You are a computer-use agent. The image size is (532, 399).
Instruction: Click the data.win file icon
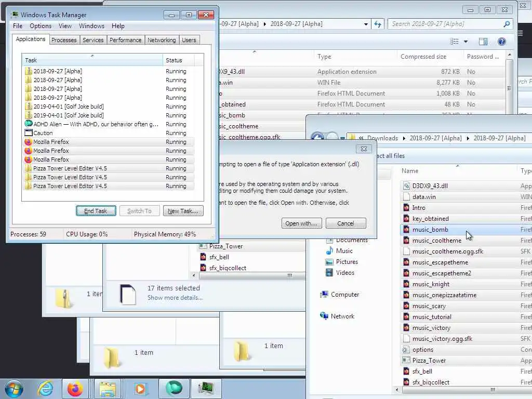point(406,197)
